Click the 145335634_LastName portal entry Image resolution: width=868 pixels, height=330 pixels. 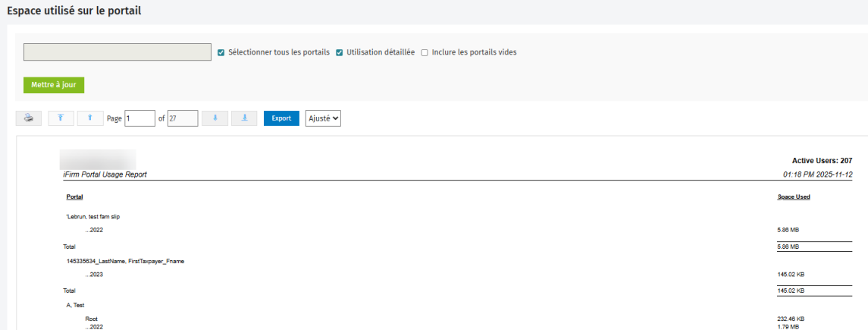126,261
